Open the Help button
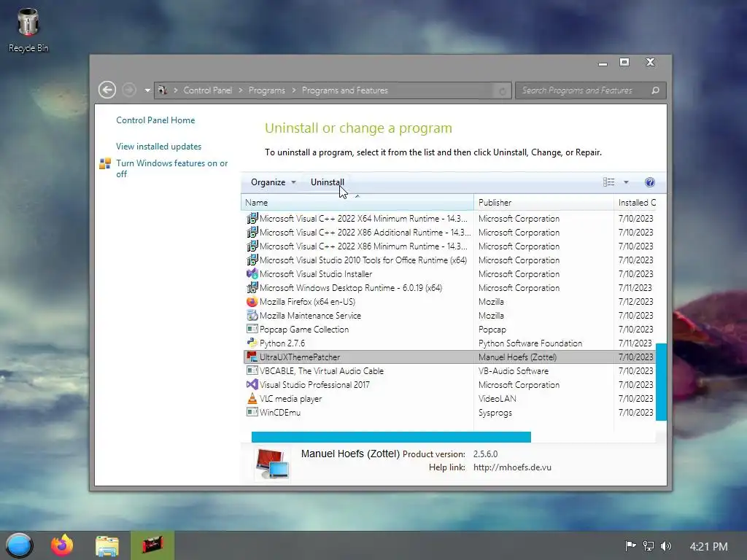 tap(650, 182)
